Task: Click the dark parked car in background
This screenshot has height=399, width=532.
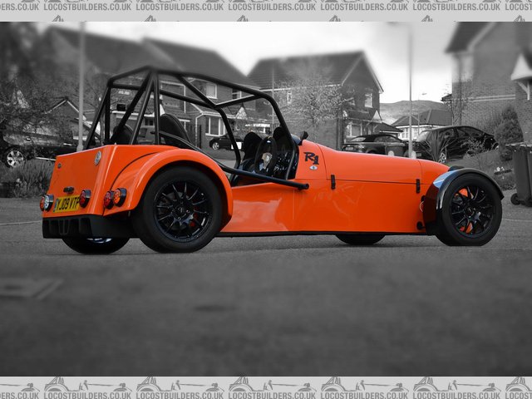Action: (x=453, y=142)
